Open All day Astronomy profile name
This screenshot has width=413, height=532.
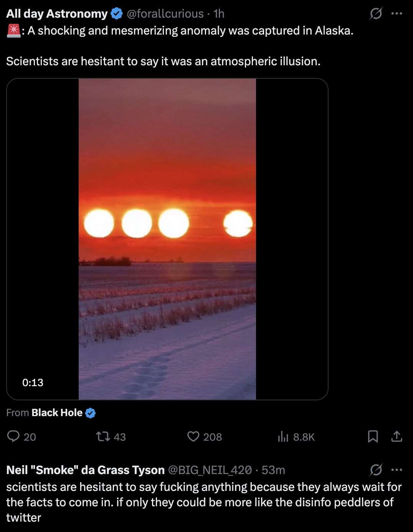click(57, 14)
